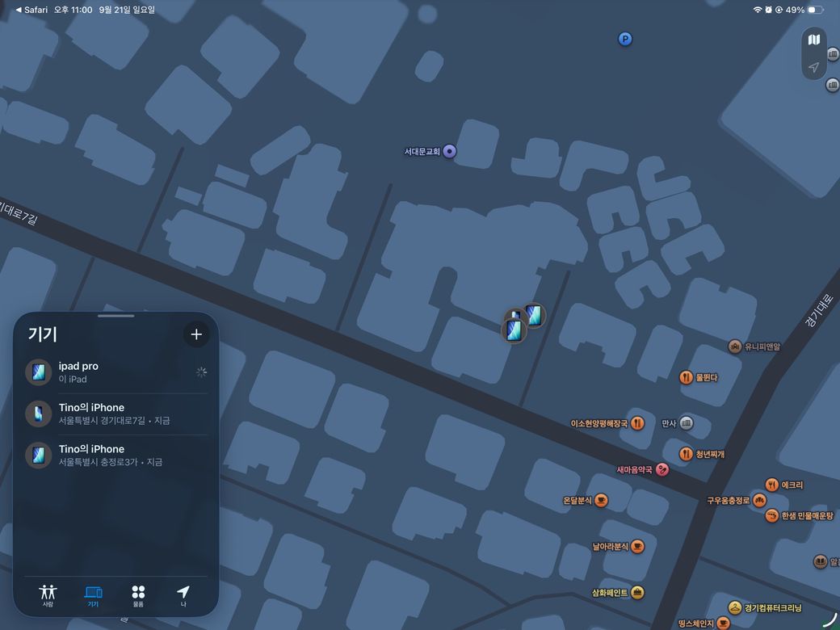Open the 물품 (Items) tab
840x630 pixels.
pos(138,595)
